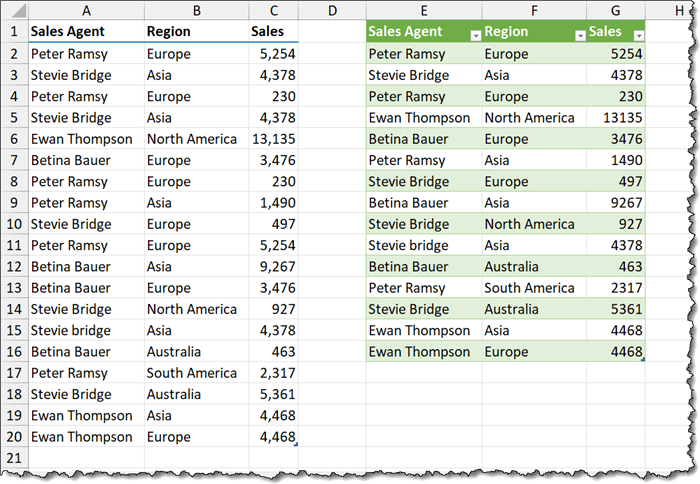Open the Region column filter dropdown
700x484 pixels.
[579, 34]
